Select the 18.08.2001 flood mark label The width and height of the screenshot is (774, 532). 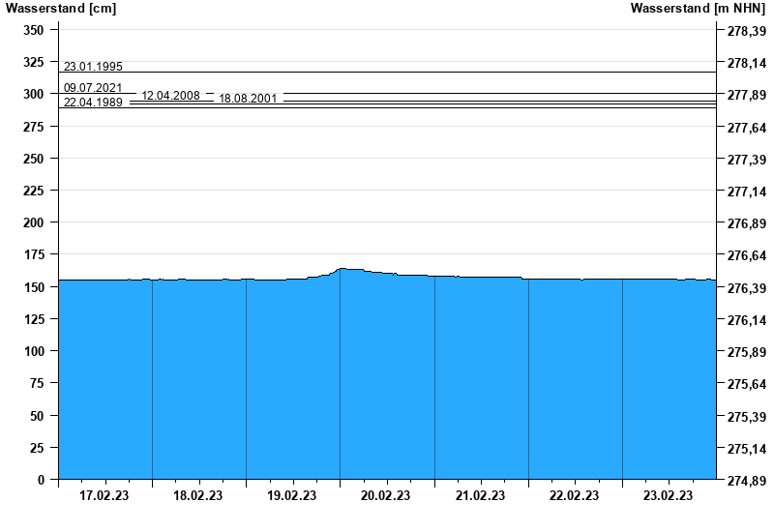pos(248,99)
